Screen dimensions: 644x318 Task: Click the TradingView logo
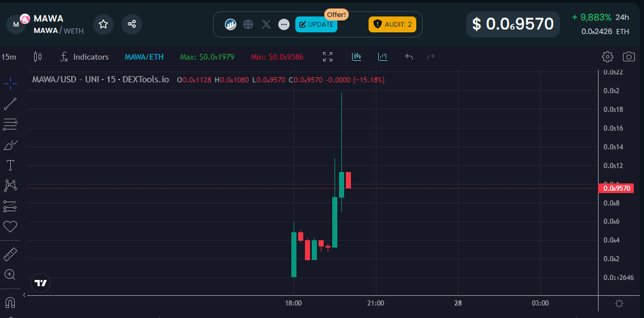(x=41, y=283)
